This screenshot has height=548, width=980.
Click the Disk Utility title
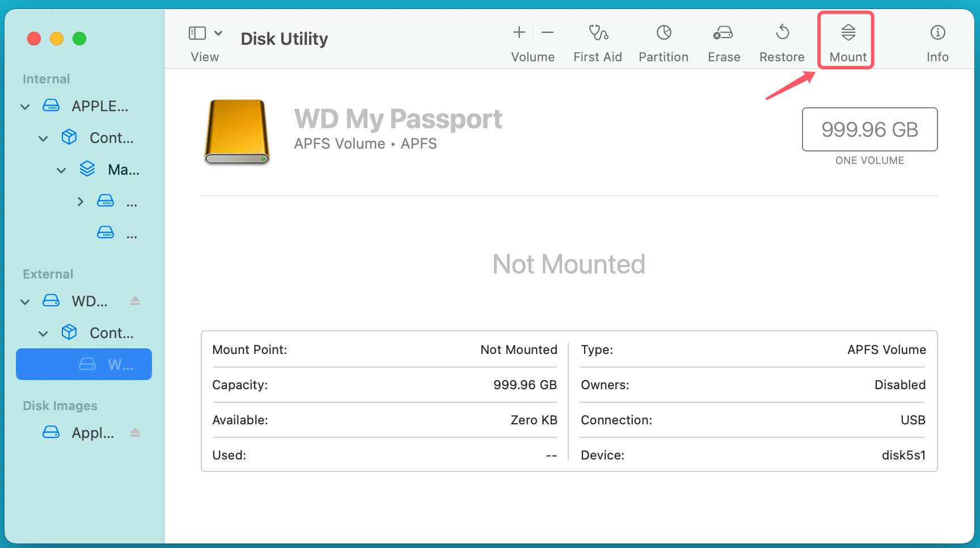[x=284, y=39]
